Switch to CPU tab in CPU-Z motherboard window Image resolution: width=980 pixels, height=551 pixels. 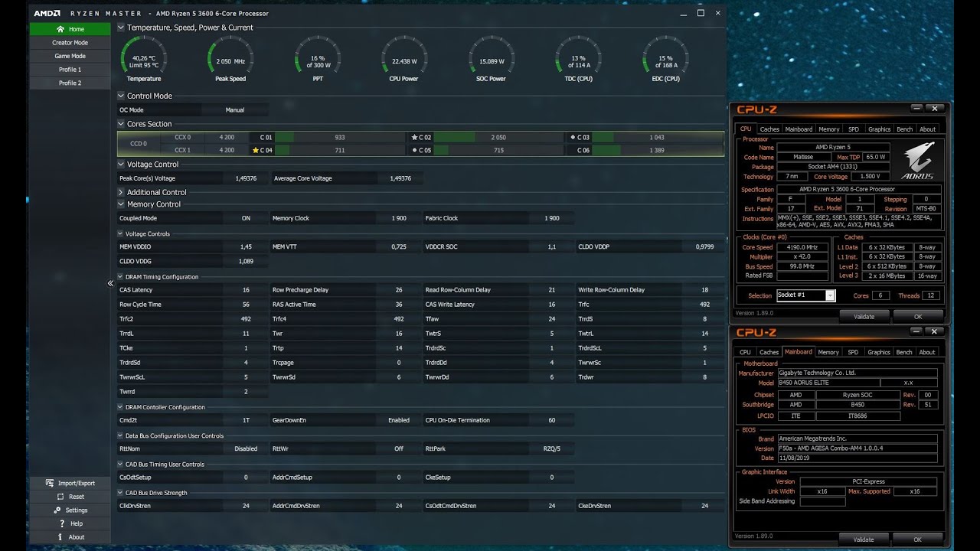pyautogui.click(x=745, y=352)
